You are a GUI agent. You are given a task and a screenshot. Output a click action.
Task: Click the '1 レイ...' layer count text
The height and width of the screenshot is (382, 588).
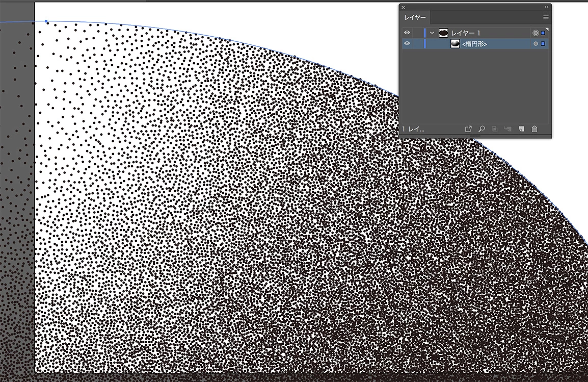tap(413, 129)
